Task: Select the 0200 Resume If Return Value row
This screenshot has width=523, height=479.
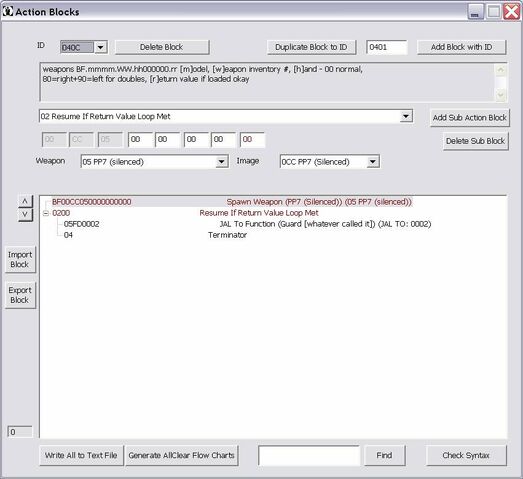Action: pos(185,213)
